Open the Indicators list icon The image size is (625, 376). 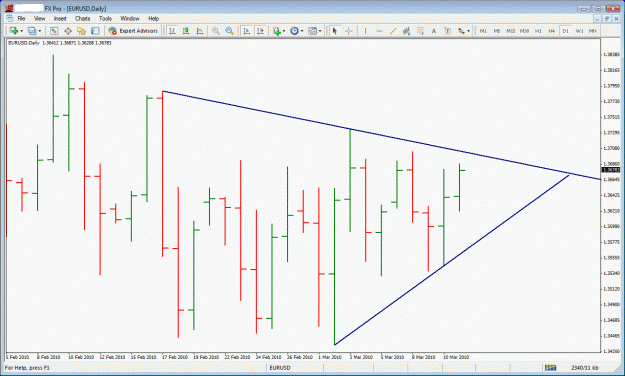coord(277,31)
